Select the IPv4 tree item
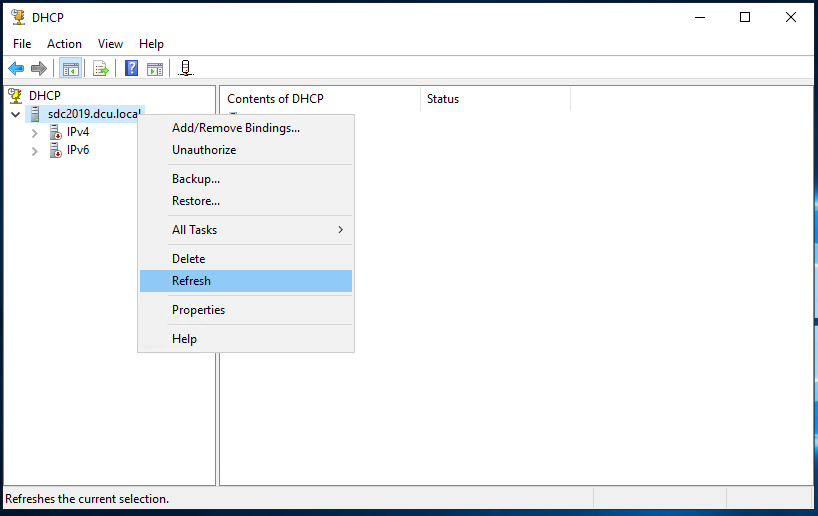Image resolution: width=818 pixels, height=516 pixels. 78,132
